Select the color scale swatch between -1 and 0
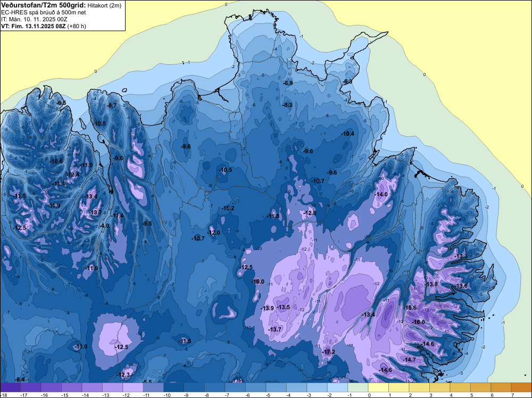 coord(358,387)
